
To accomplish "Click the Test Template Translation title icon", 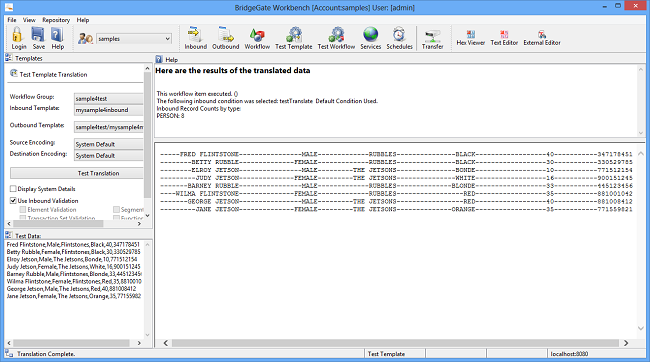I will pyautogui.click(x=14, y=74).
